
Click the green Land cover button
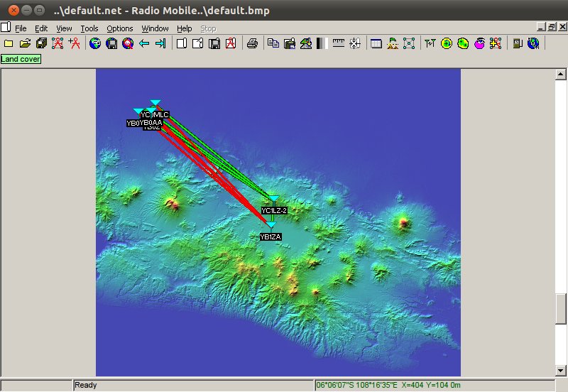tap(21, 59)
